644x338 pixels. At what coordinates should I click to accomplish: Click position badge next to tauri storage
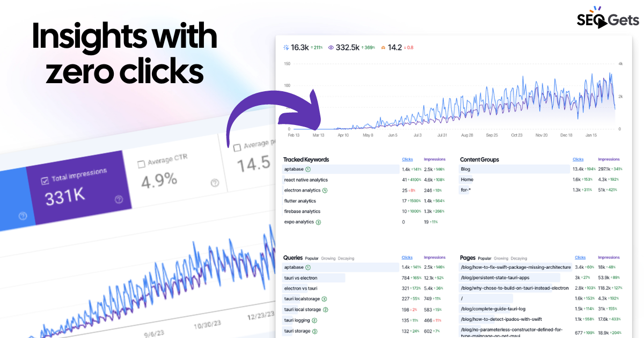(x=315, y=331)
